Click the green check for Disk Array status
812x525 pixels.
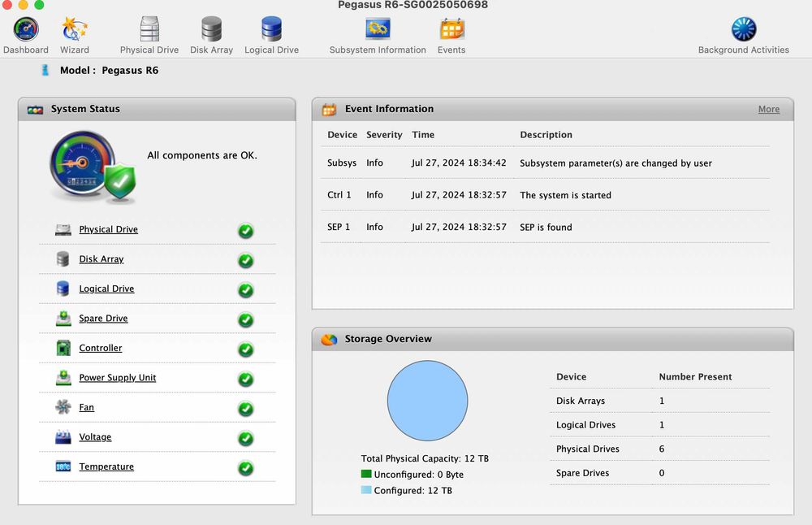tap(245, 260)
